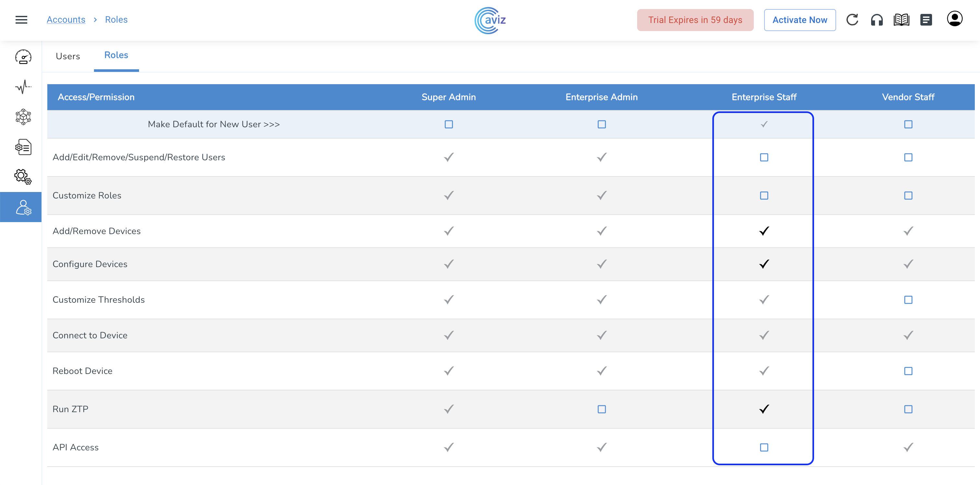Enable Customize Roles for Enterprise Staff
980x485 pixels.
pos(764,195)
